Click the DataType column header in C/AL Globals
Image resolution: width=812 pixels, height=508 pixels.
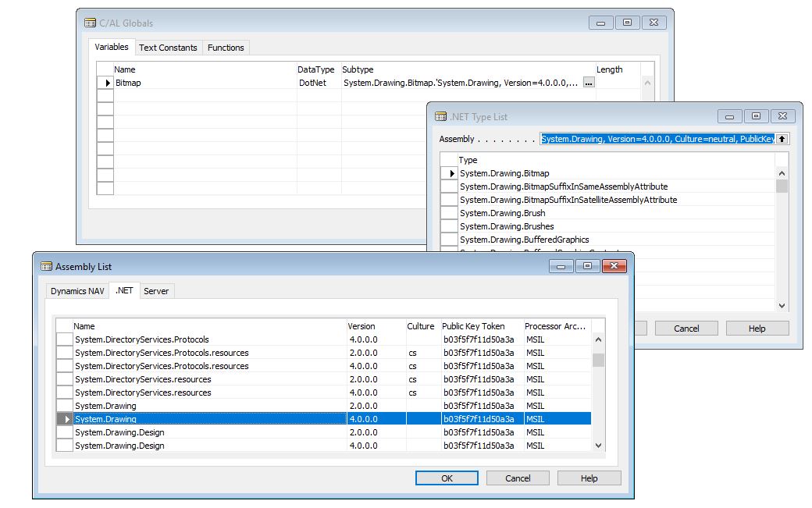[319, 69]
